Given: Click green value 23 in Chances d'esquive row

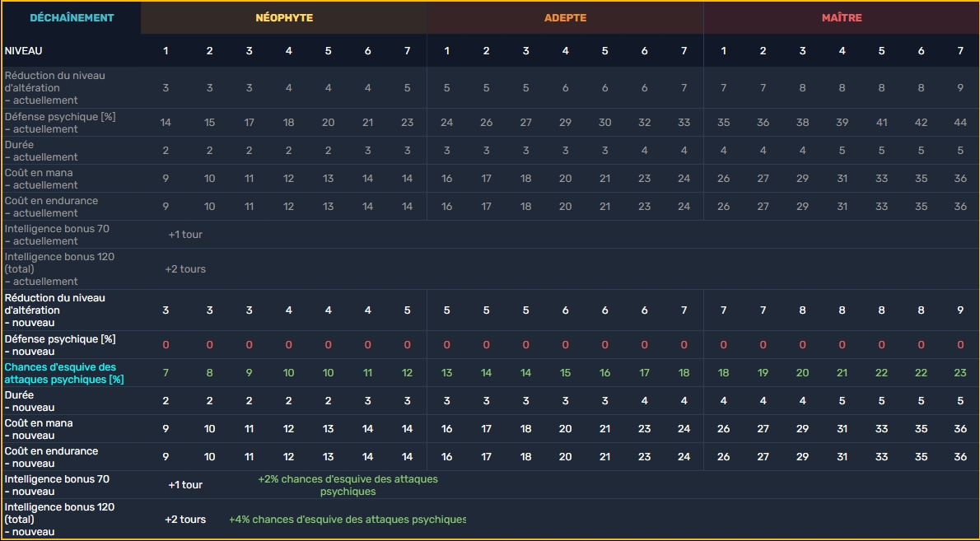Looking at the screenshot, I should [960, 373].
